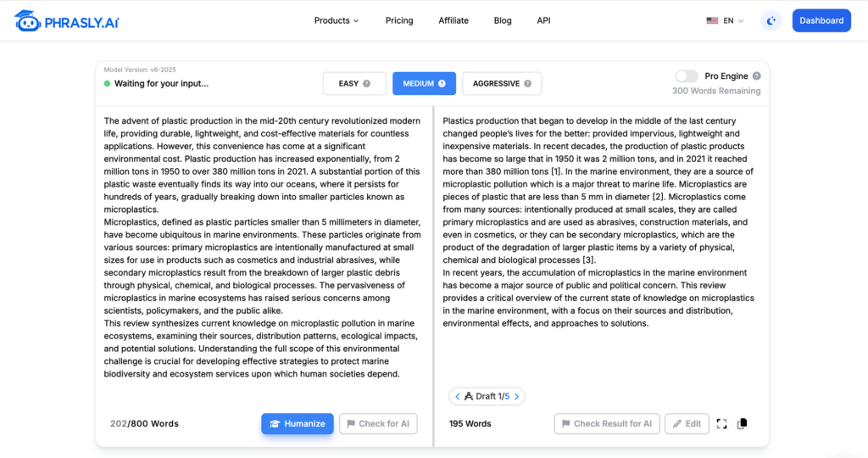
Task: Click the Pro Engine info icon
Action: 756,75
